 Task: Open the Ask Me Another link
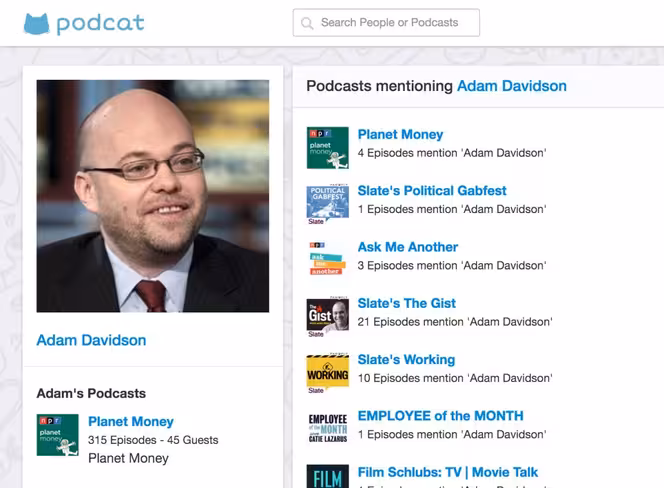(x=408, y=247)
